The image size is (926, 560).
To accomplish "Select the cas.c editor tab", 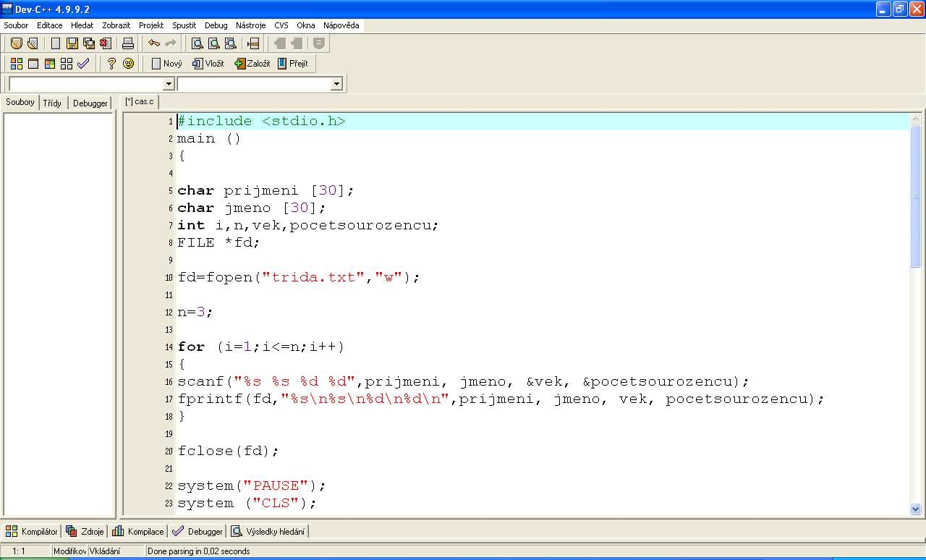I will tap(140, 101).
